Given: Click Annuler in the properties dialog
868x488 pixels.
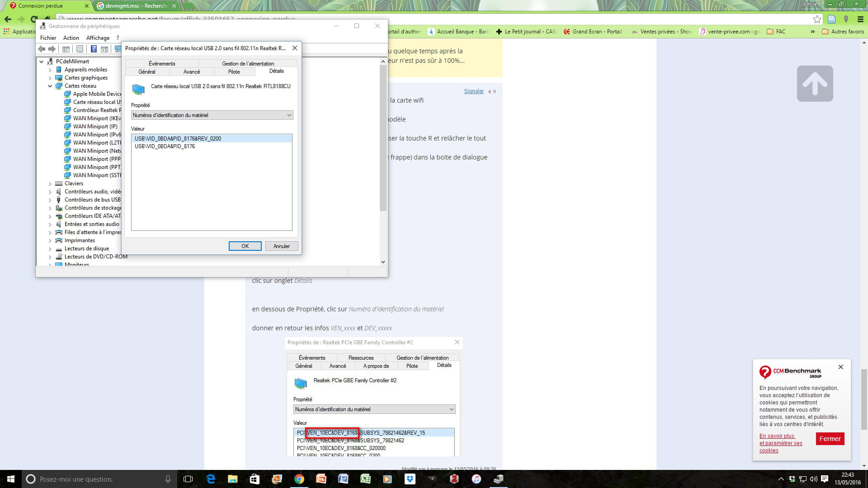Looking at the screenshot, I should click(281, 246).
